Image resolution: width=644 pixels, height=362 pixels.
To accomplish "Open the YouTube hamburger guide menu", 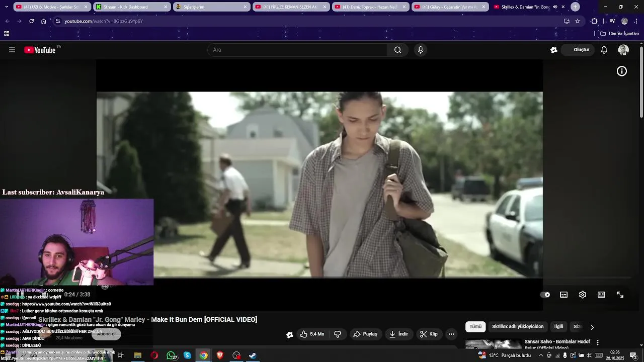I will pos(12,50).
